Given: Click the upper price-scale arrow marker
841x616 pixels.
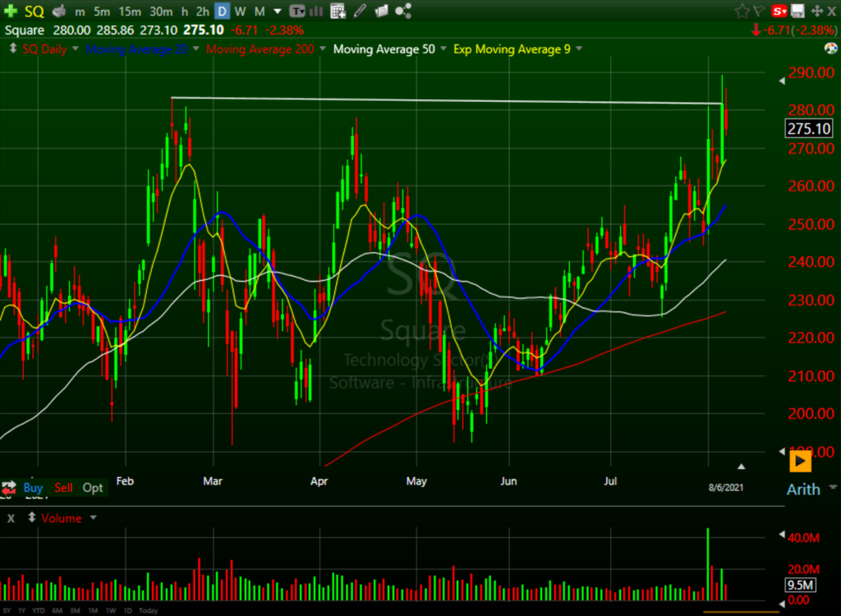Looking at the screenshot, I should pos(782,80).
